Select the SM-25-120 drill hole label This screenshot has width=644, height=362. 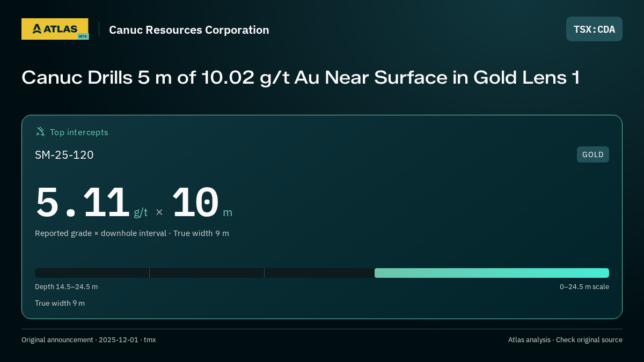tap(64, 155)
